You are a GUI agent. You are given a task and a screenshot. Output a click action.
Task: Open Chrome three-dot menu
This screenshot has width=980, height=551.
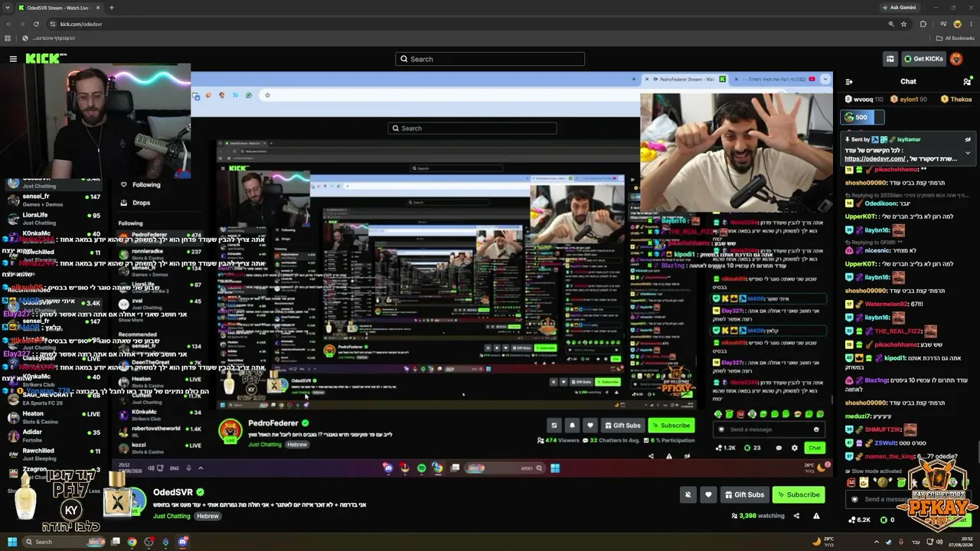pos(971,24)
